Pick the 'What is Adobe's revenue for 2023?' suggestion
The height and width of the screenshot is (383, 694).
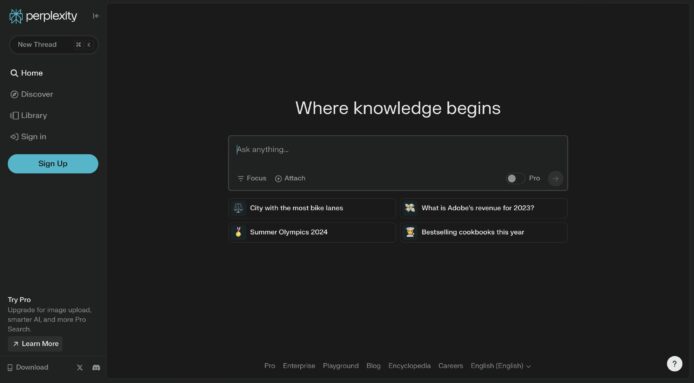coord(484,208)
